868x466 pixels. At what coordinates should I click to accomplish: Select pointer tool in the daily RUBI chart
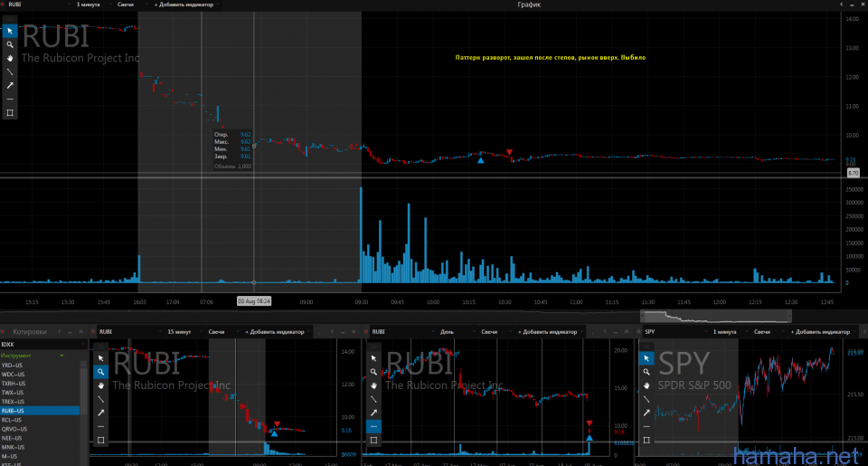[x=373, y=358]
